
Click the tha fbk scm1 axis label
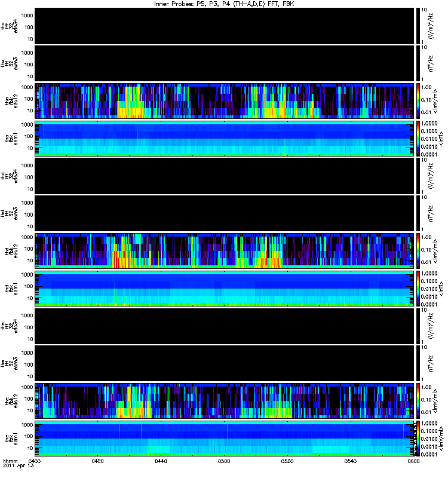11,139
